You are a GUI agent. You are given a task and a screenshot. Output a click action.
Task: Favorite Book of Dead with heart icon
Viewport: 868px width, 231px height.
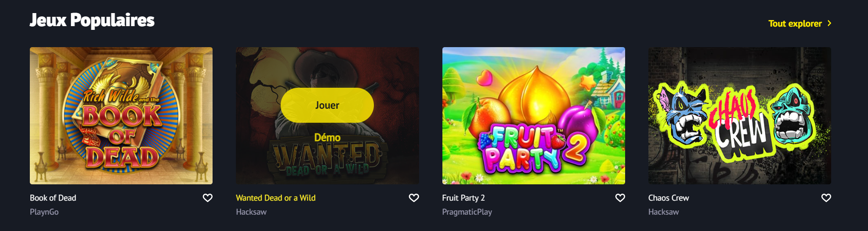pyautogui.click(x=207, y=198)
